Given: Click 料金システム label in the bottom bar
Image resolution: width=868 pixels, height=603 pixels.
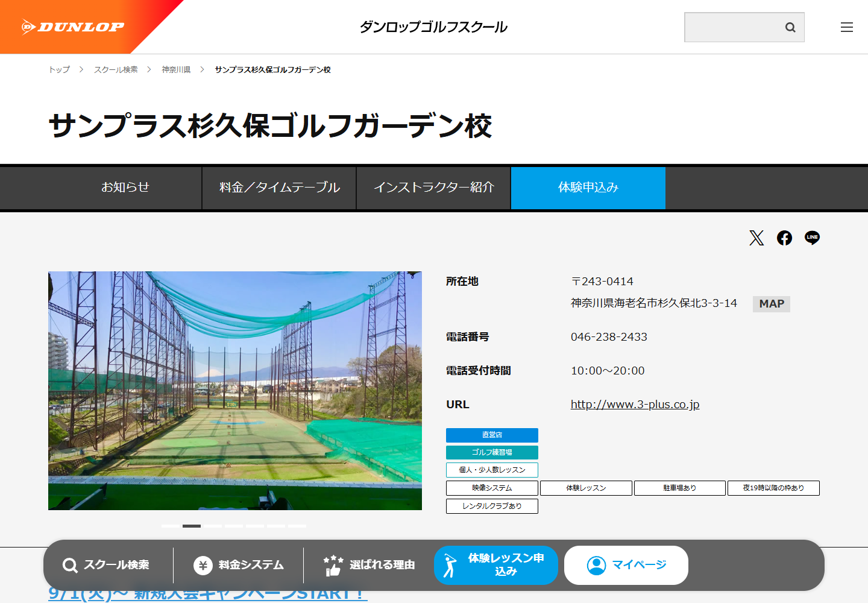Looking at the screenshot, I should pyautogui.click(x=251, y=565).
